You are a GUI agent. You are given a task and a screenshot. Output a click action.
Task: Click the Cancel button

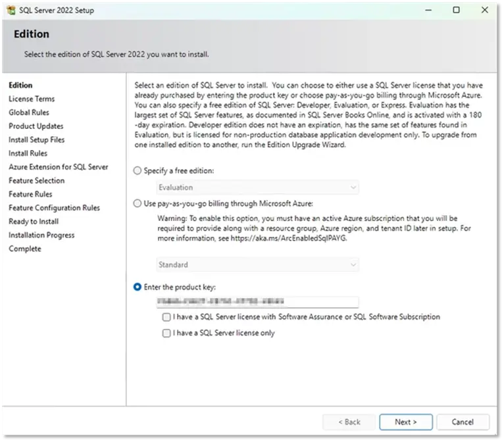(463, 422)
